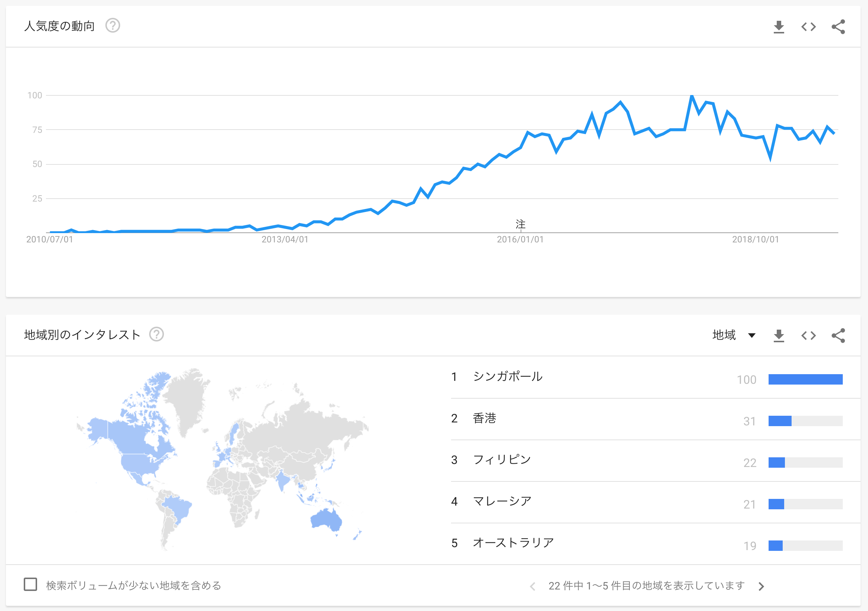Download the 地域別のインタレスト data
868x611 pixels.
coord(779,335)
